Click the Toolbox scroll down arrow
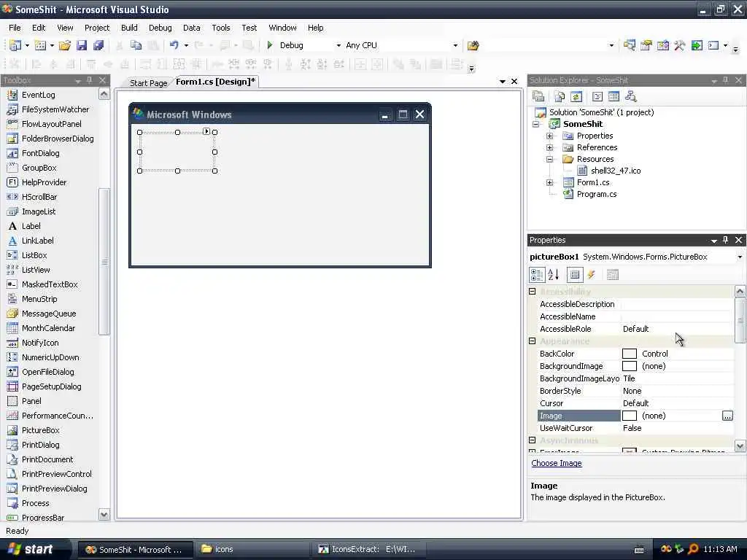Viewport: 747px width, 560px height. [104, 514]
